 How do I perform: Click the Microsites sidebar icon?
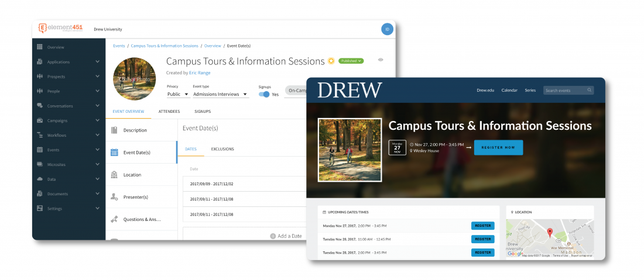[40, 164]
